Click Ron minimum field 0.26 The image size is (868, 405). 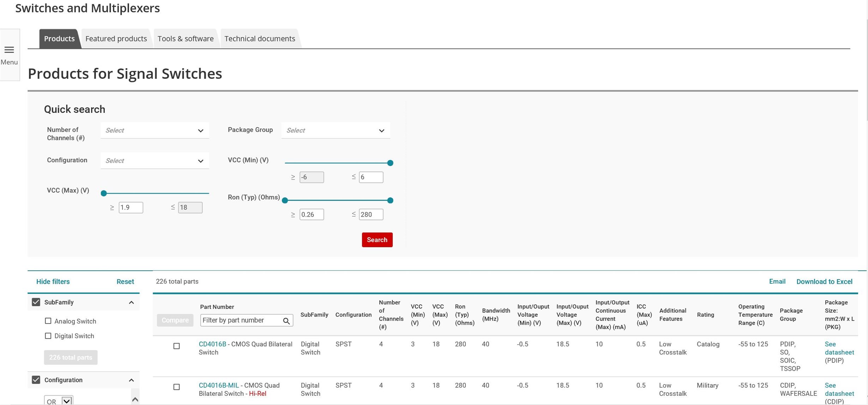coord(312,214)
